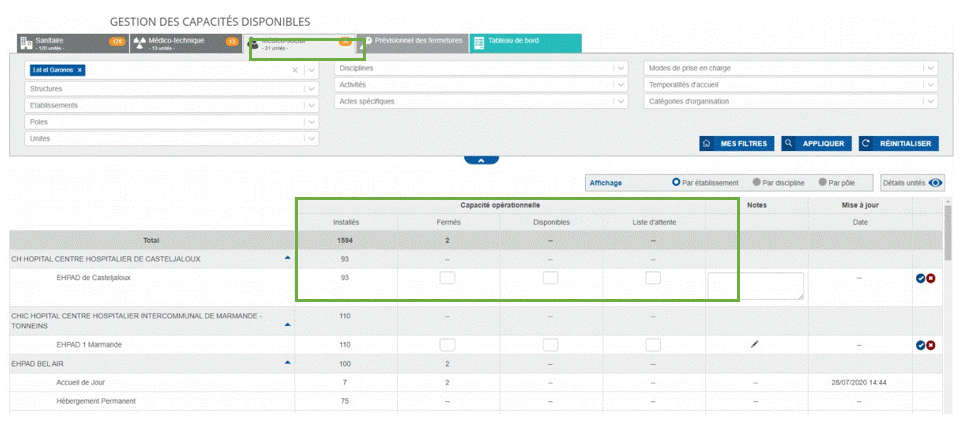The height and width of the screenshot is (440, 967).
Task: Open the Prévisionnel des fermetures tab
Action: 413,43
